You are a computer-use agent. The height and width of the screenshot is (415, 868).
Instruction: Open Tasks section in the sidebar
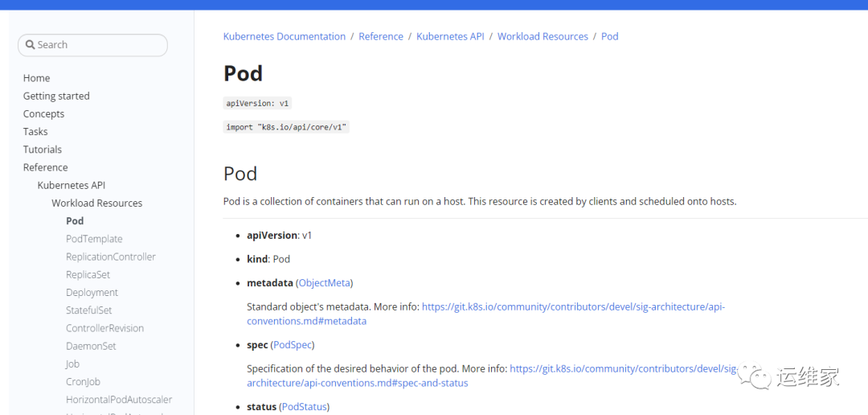tap(35, 131)
